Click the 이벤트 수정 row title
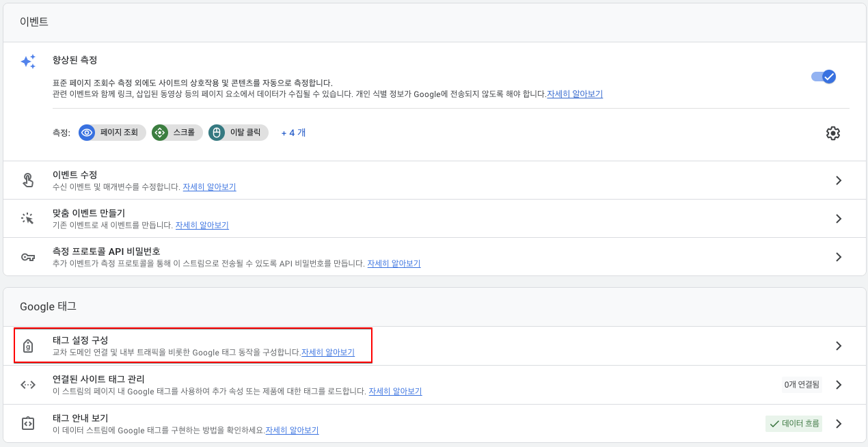The width and height of the screenshot is (868, 447). (74, 175)
